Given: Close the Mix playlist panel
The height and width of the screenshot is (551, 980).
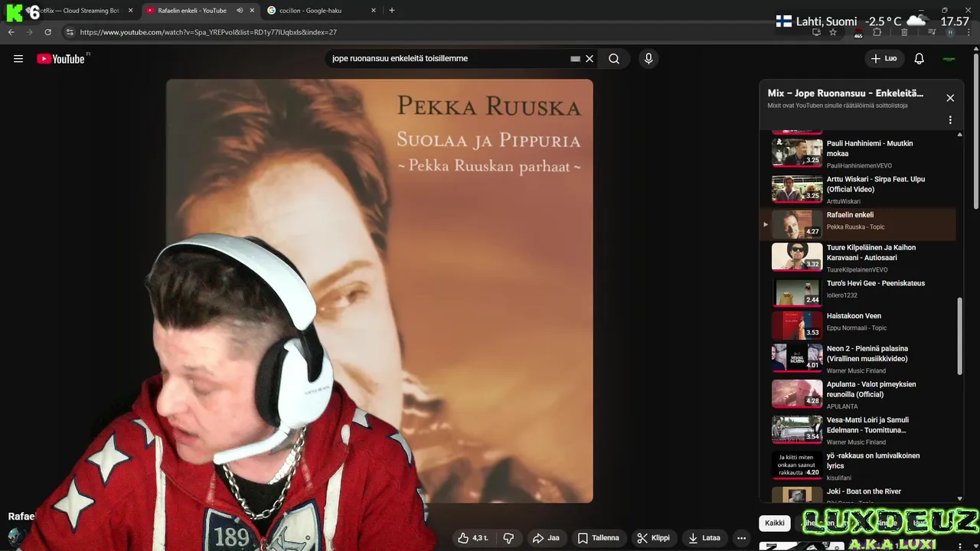Looking at the screenshot, I should click(950, 98).
